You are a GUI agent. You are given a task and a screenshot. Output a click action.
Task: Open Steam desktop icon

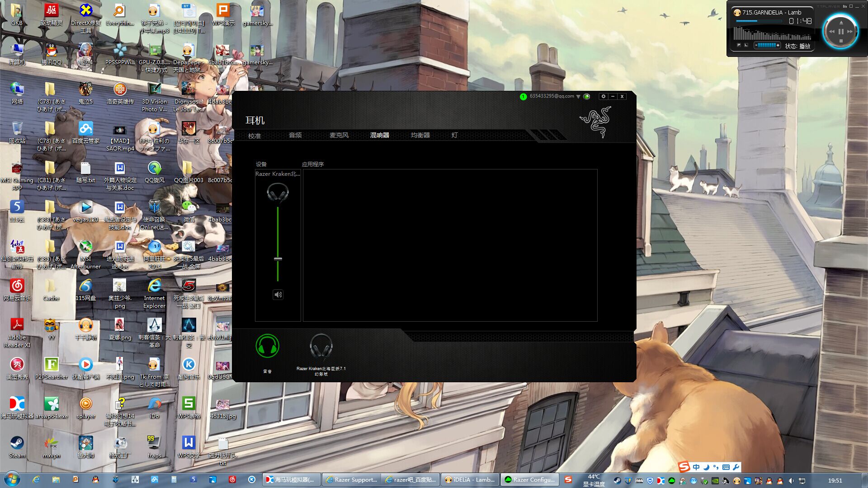[x=17, y=446]
